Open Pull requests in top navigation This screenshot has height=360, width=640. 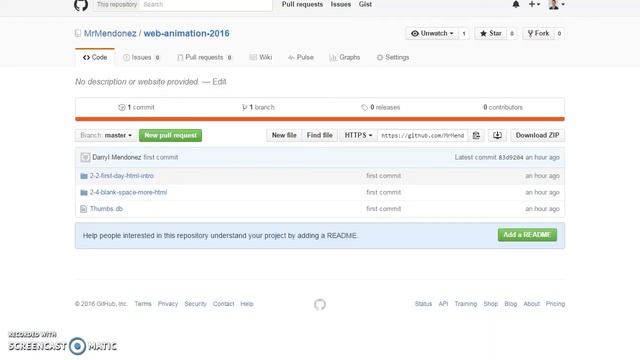coord(302,4)
